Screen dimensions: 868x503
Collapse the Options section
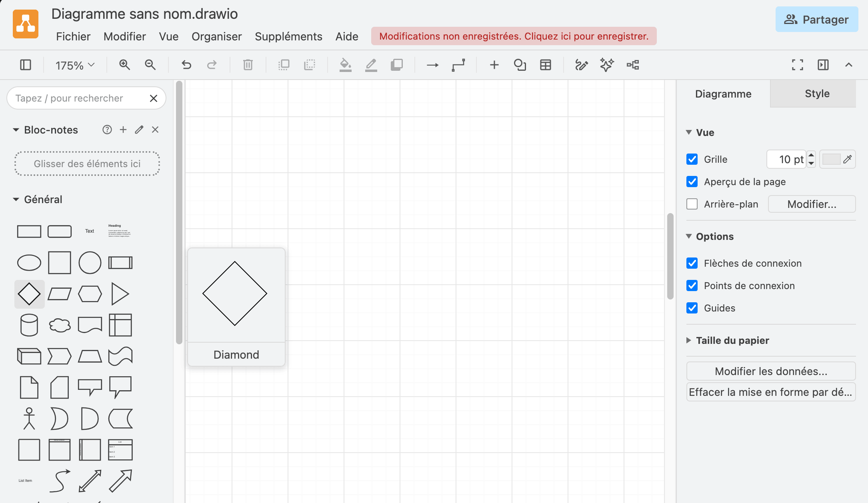(689, 236)
